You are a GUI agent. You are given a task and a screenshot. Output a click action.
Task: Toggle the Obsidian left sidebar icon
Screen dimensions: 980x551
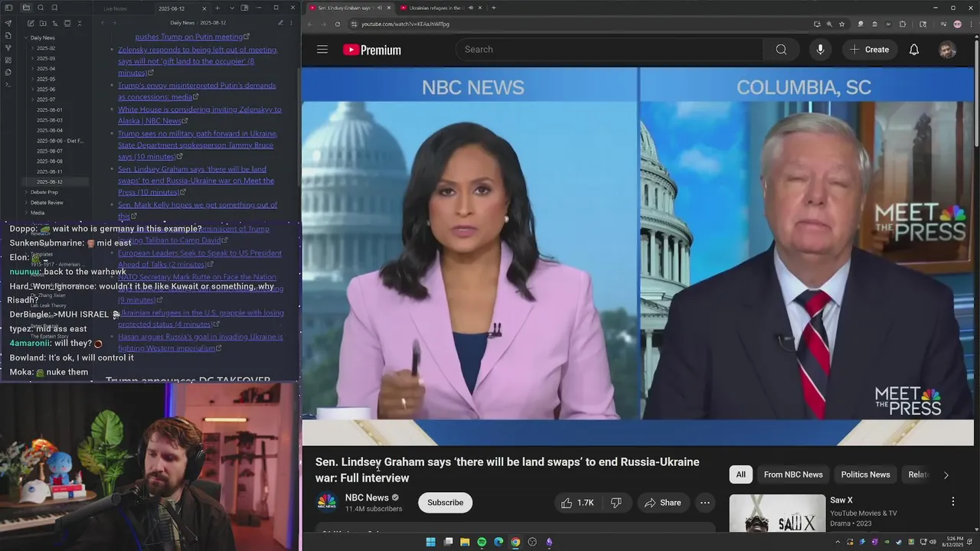point(8,8)
